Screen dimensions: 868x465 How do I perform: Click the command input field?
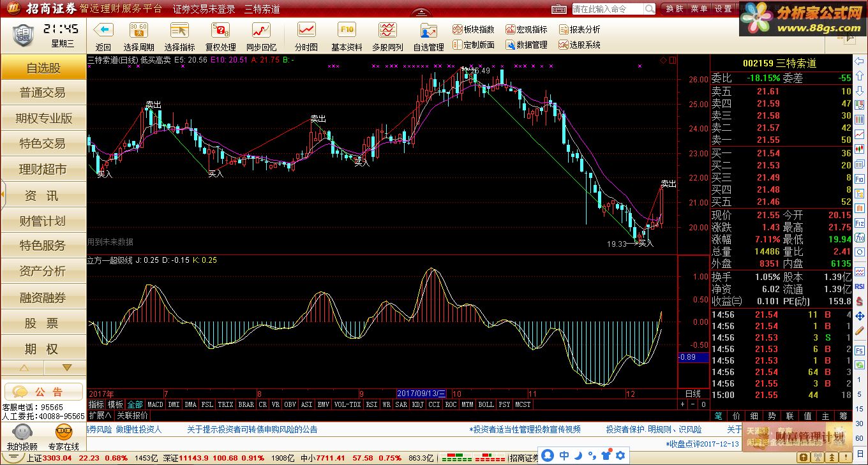[608, 9]
